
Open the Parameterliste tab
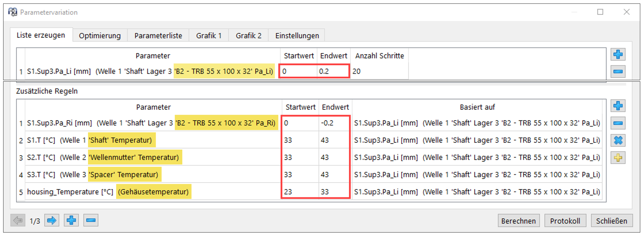point(158,36)
